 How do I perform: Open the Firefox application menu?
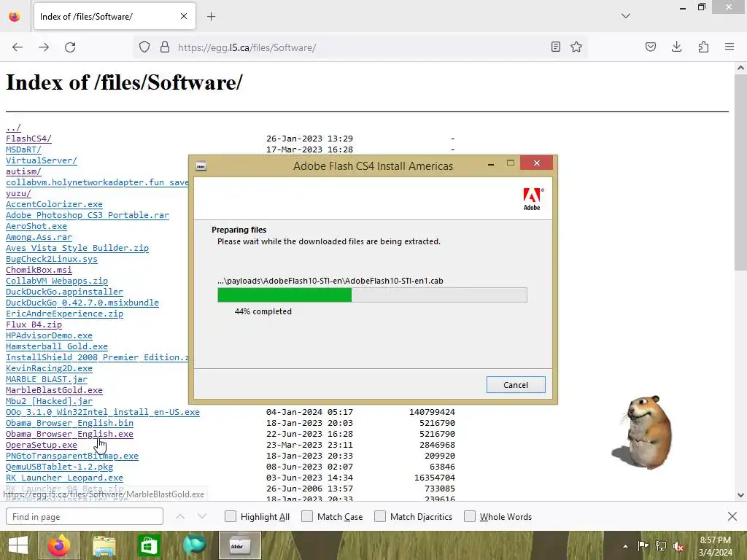(x=729, y=47)
